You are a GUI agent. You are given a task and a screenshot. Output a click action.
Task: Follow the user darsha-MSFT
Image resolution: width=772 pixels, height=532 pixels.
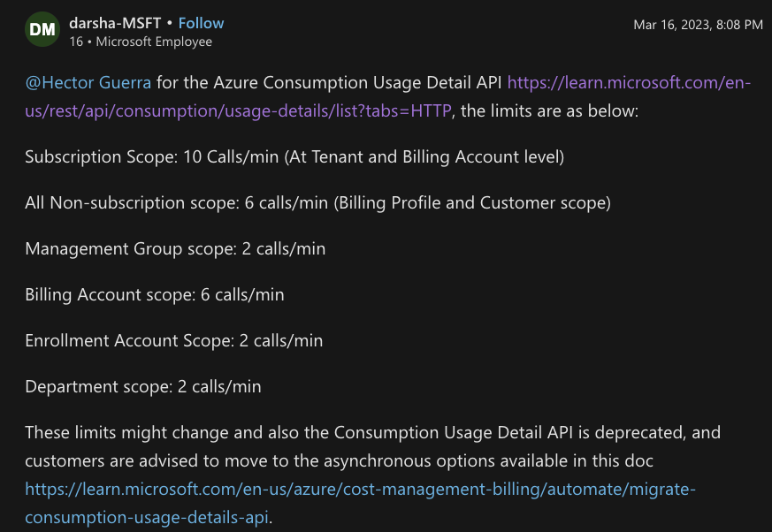(x=201, y=22)
